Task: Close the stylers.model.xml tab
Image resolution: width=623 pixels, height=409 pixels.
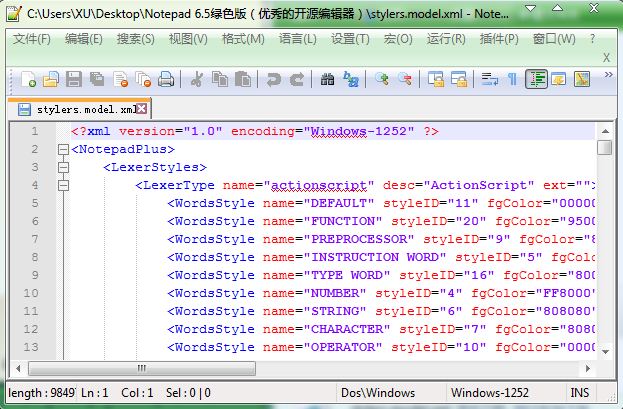Action: click(x=142, y=108)
